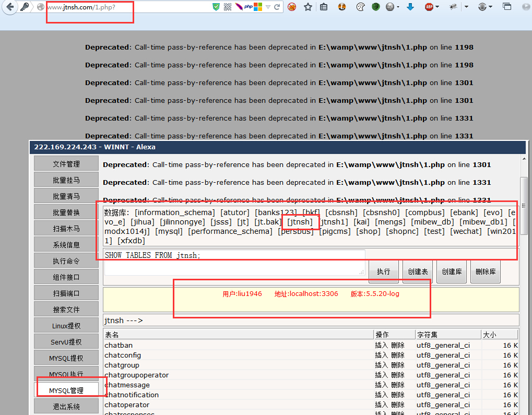Click the purple feather icon

pyautogui.click(x=239, y=7)
